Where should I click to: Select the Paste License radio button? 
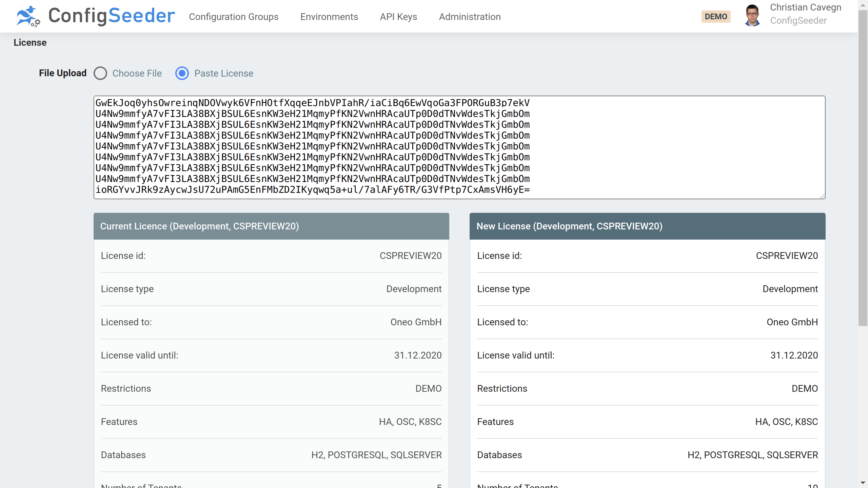click(182, 73)
